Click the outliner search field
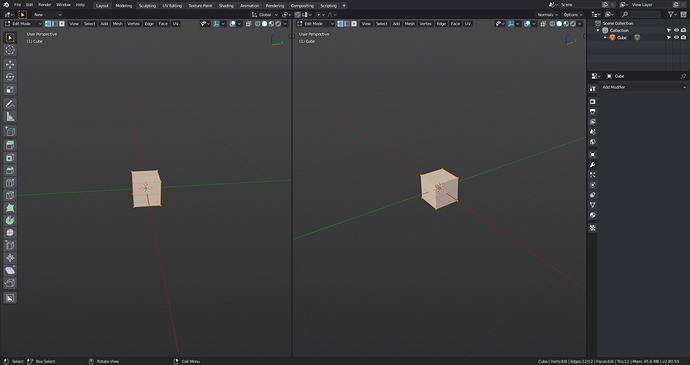This screenshot has width=690, height=365. pyautogui.click(x=640, y=15)
